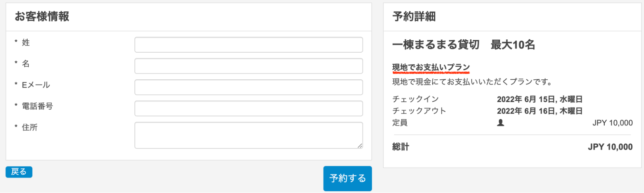Click the 現地でお支払いプラン plan title
Image resolution: width=644 pixels, height=193 pixels.
431,67
